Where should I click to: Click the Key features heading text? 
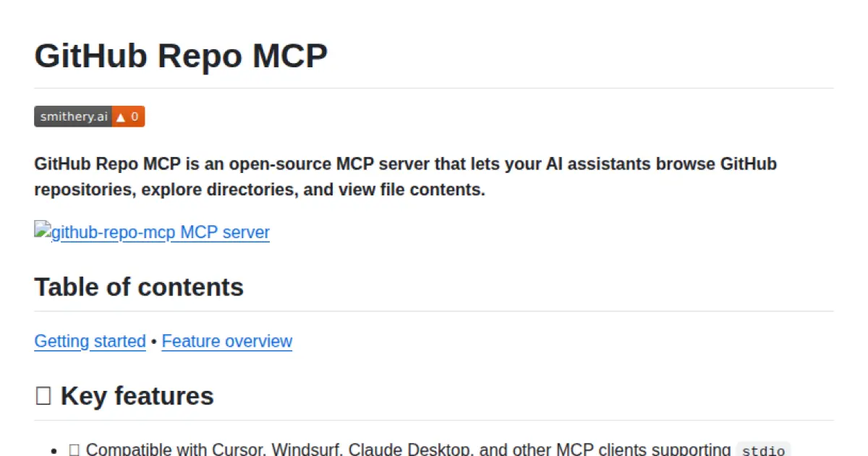pos(137,395)
